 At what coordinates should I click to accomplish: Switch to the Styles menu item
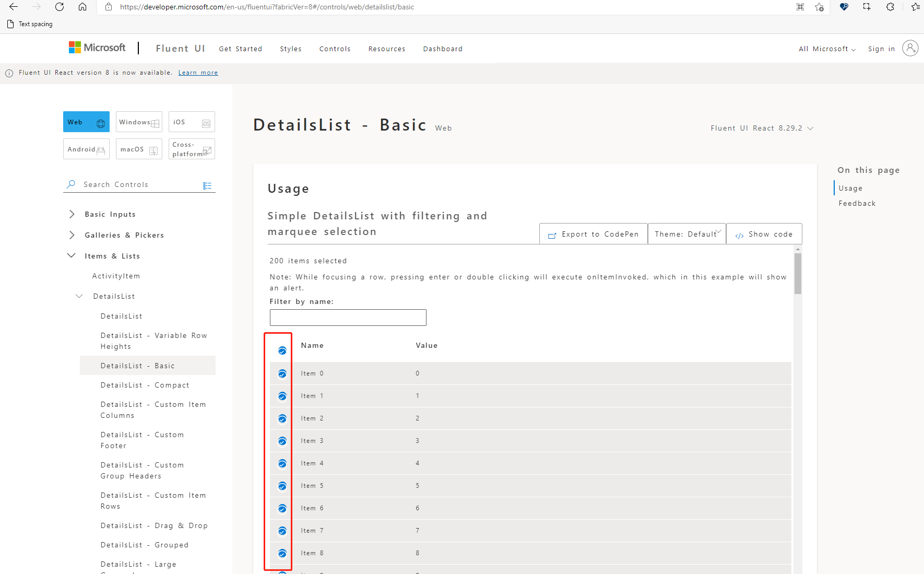click(x=290, y=49)
